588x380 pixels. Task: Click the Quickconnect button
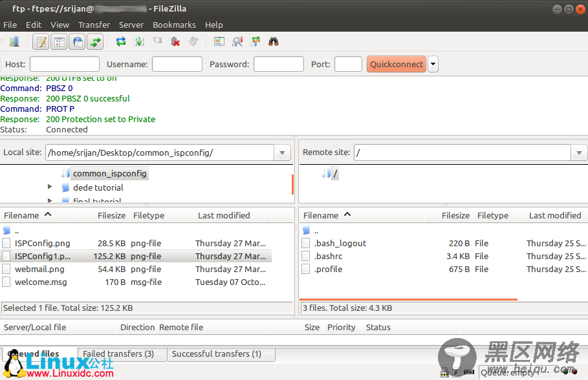click(x=397, y=64)
